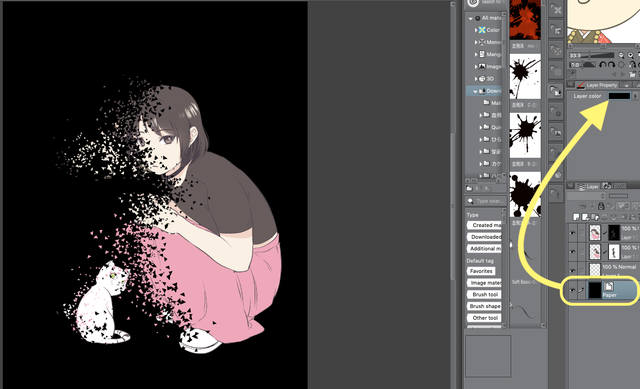Click the Downloaded tag button
Viewport: 640px width, 389px height.
pyautogui.click(x=484, y=237)
